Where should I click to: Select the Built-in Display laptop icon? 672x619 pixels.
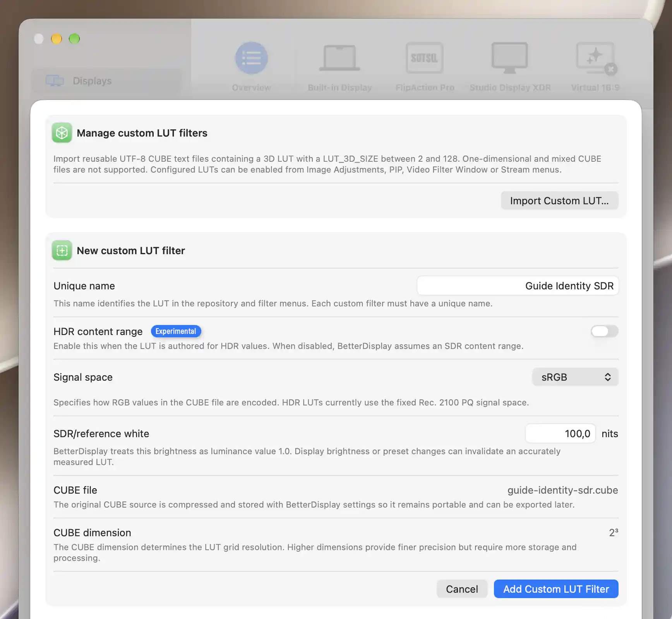tap(339, 58)
